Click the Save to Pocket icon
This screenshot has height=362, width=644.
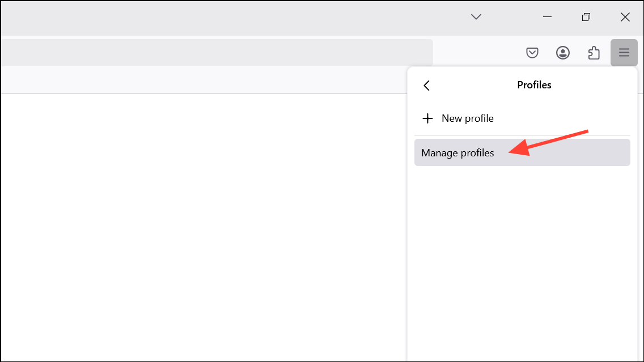click(x=532, y=53)
